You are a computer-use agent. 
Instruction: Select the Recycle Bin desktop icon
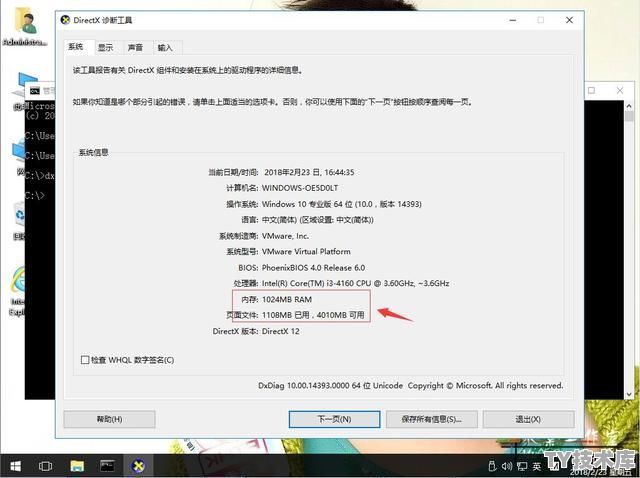(19, 220)
